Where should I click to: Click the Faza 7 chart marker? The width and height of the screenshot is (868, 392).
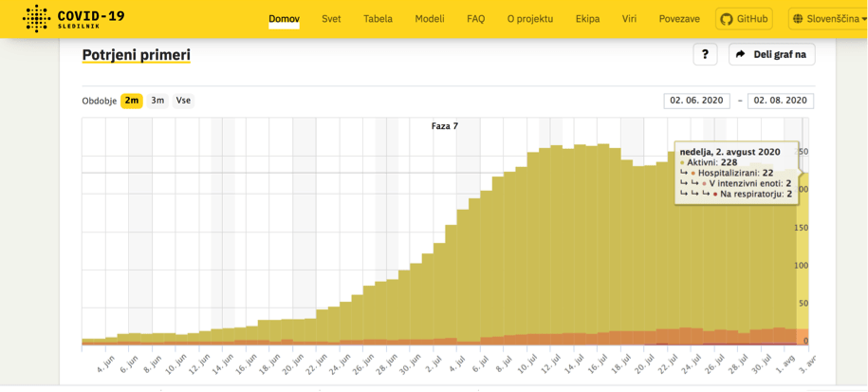(444, 126)
